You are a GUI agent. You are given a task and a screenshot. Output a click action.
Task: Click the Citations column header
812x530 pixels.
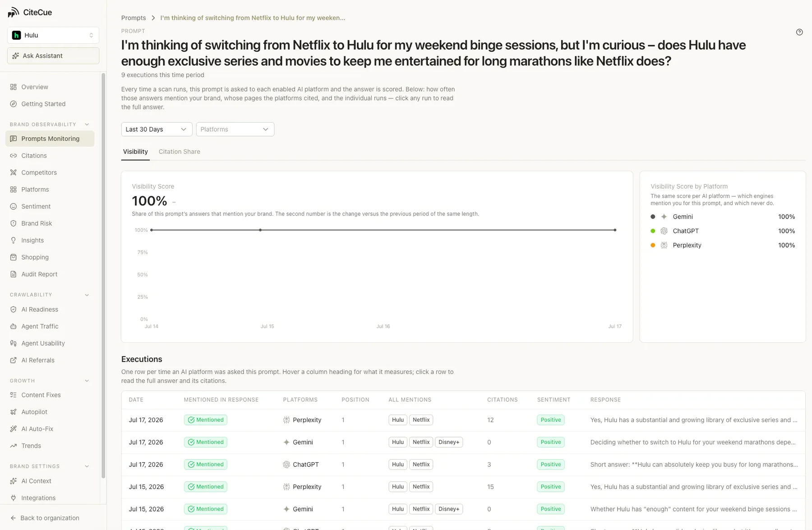point(502,400)
